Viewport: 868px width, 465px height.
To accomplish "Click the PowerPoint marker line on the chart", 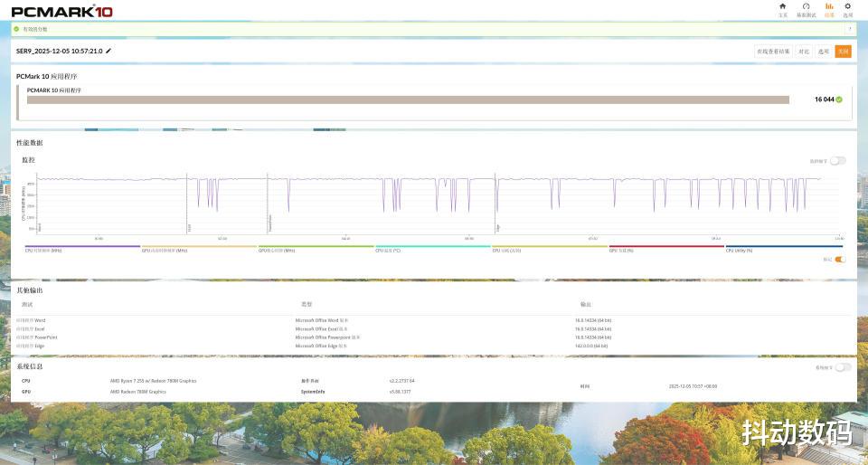I will (x=268, y=204).
